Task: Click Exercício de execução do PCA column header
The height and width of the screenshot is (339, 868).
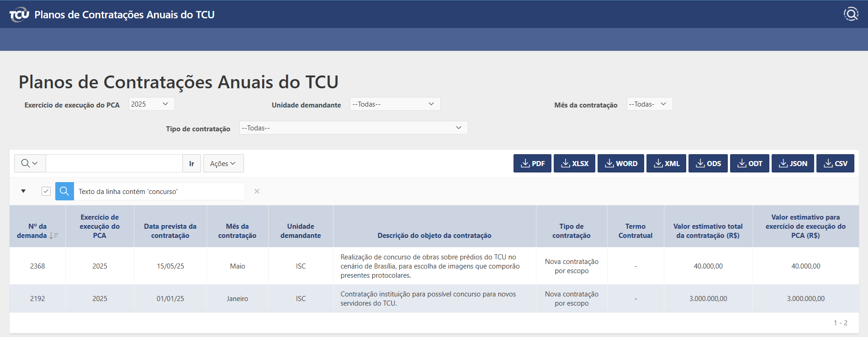Action: pos(100,226)
